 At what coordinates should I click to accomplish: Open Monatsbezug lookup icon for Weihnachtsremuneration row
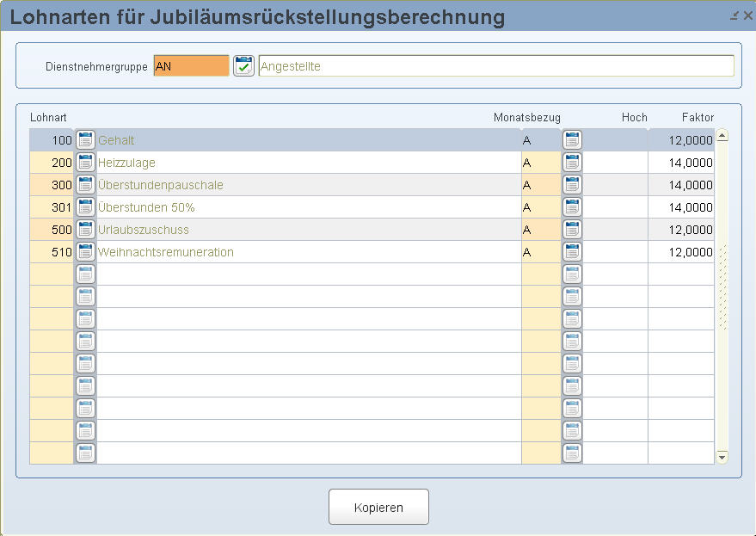point(572,252)
